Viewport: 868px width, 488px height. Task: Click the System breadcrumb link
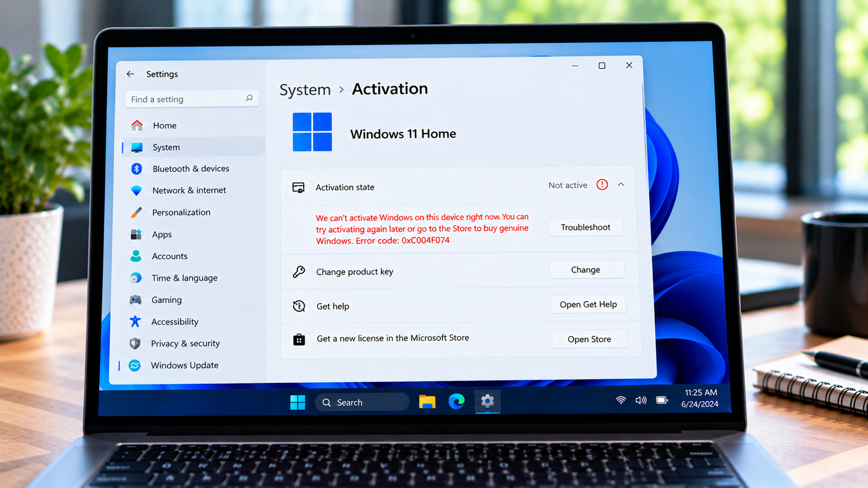pos(305,89)
